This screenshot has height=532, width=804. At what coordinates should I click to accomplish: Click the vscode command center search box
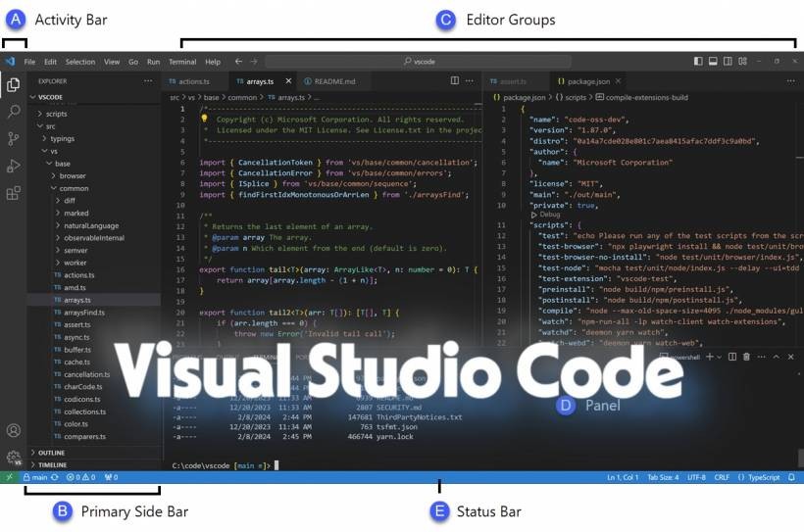419,62
